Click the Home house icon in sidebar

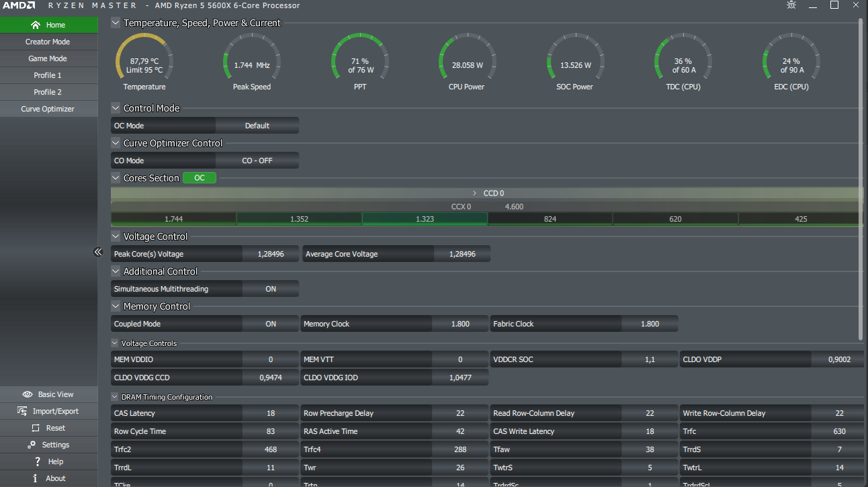36,25
